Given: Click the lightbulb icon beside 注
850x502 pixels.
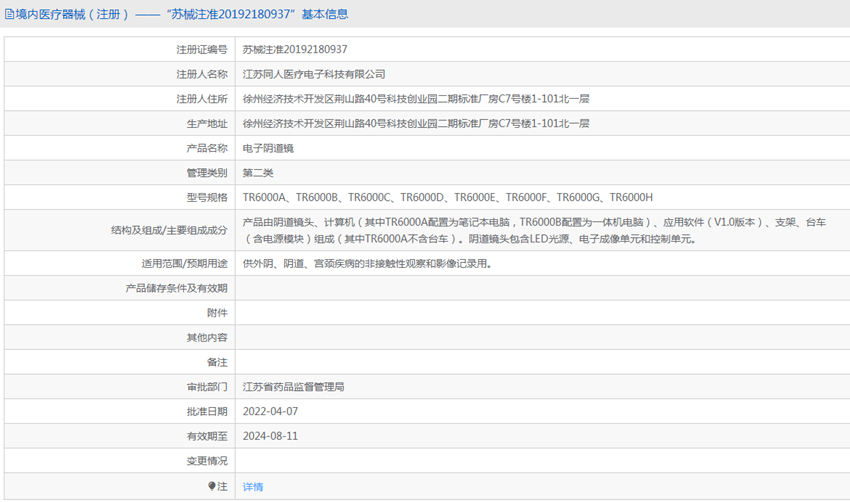Looking at the screenshot, I should tap(211, 486).
